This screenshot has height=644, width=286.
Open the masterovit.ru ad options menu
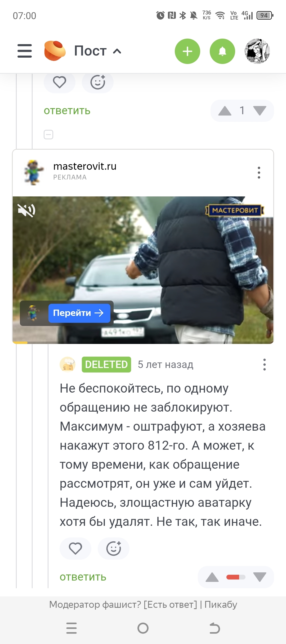tap(259, 173)
